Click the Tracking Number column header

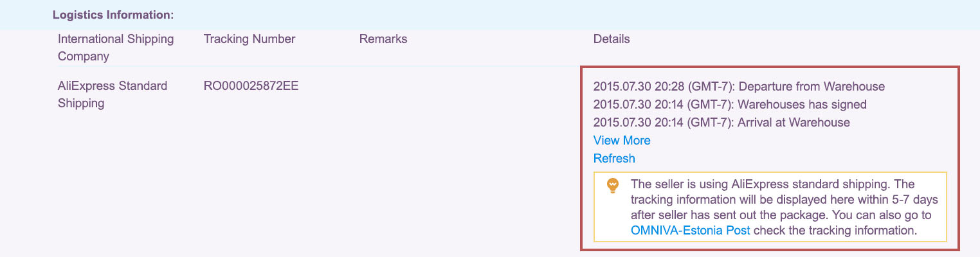[x=249, y=39]
